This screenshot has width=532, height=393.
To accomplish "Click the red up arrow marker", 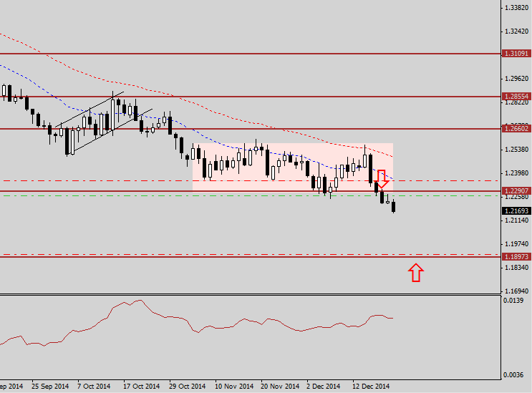I will (x=416, y=273).
